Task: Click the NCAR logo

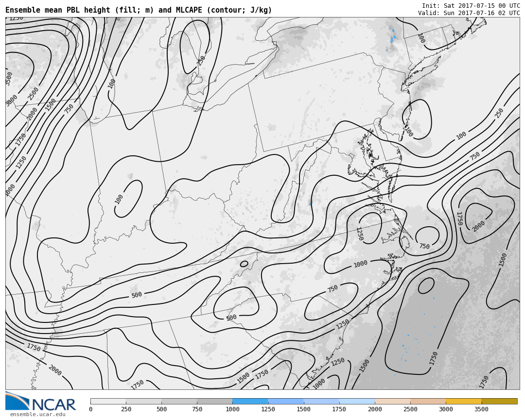Action: click(x=40, y=402)
